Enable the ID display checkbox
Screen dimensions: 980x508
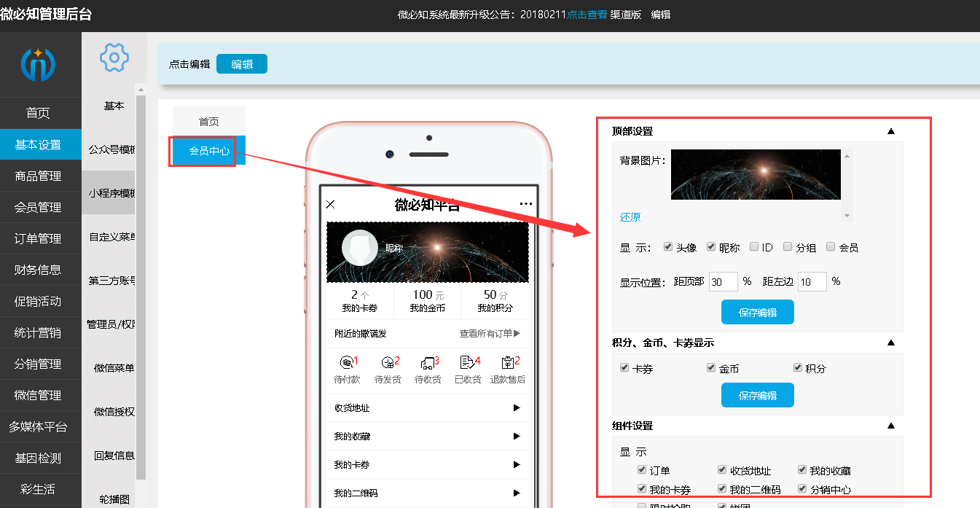[753, 246]
